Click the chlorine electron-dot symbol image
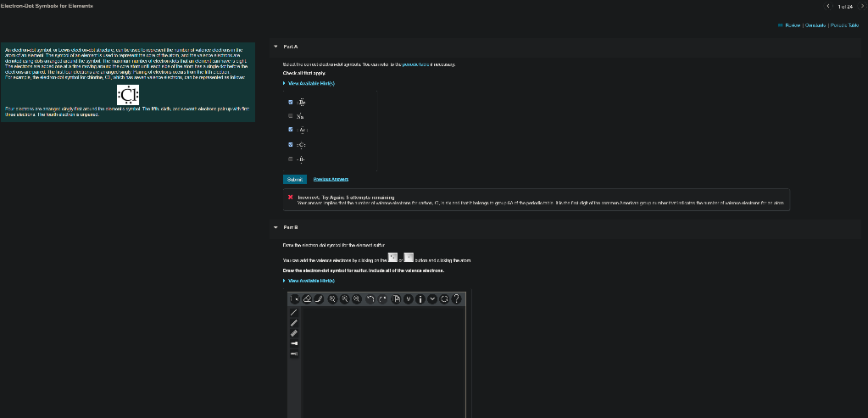868x418 pixels. pyautogui.click(x=128, y=95)
